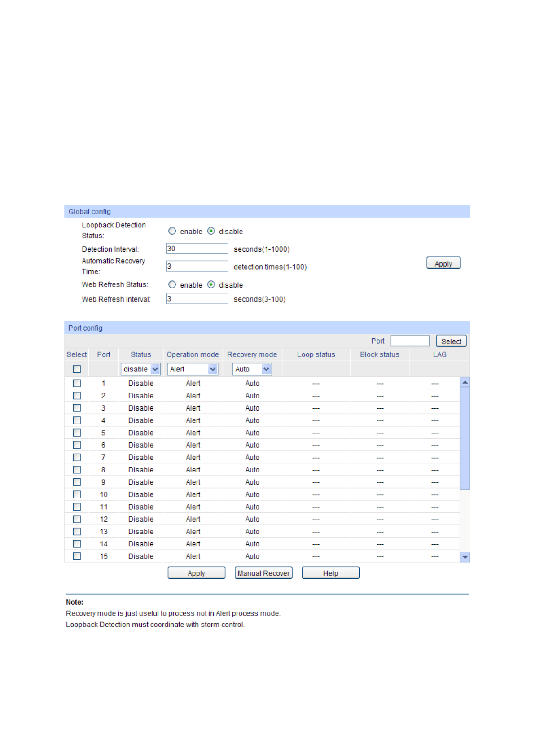The width and height of the screenshot is (535, 756).
Task: Tick the checkbox for port 8
Action: pos(77,470)
